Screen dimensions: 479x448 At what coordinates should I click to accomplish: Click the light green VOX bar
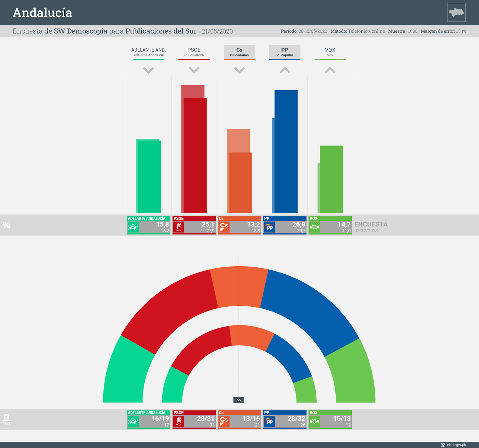point(331,179)
